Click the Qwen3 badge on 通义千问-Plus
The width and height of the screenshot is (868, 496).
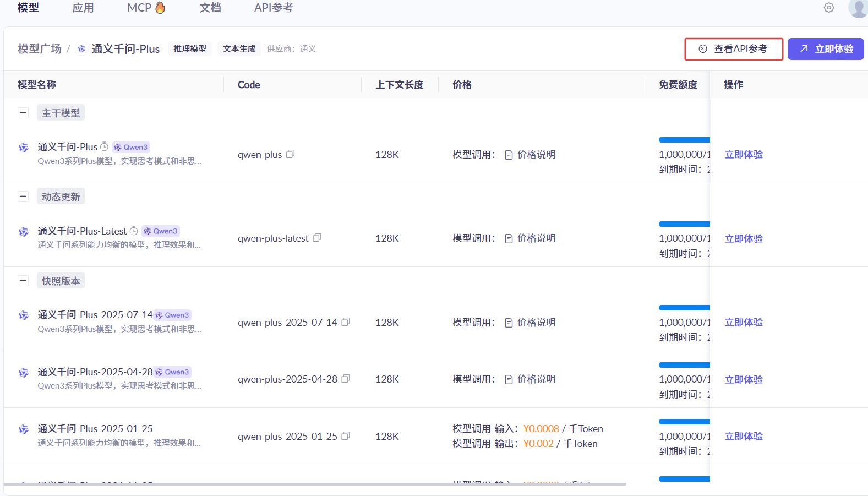[x=131, y=147]
